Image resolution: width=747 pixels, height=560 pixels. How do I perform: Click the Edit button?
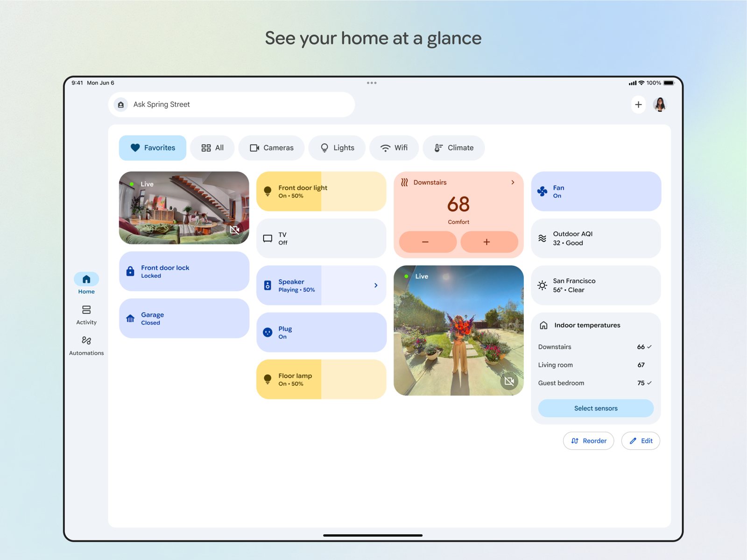641,441
